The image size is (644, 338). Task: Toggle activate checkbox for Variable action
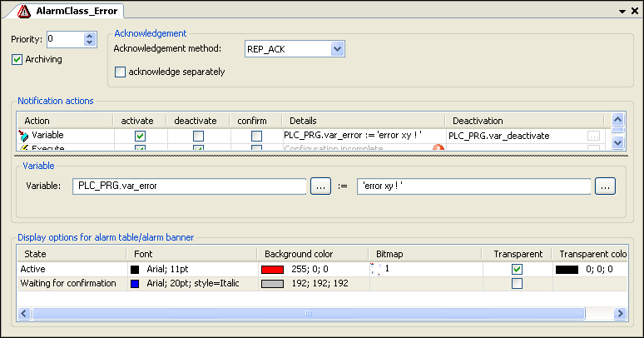[140, 136]
